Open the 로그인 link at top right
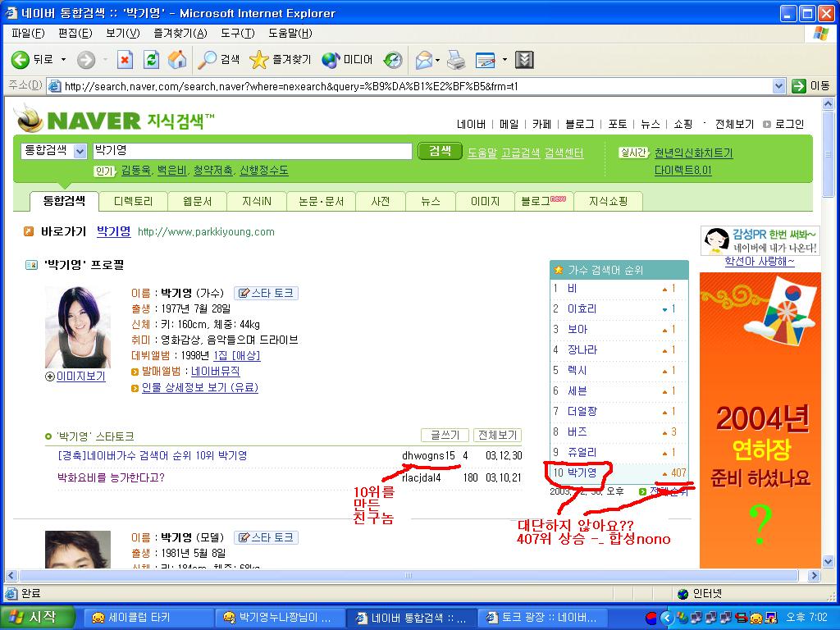This screenshot has height=630, width=840. (x=788, y=125)
